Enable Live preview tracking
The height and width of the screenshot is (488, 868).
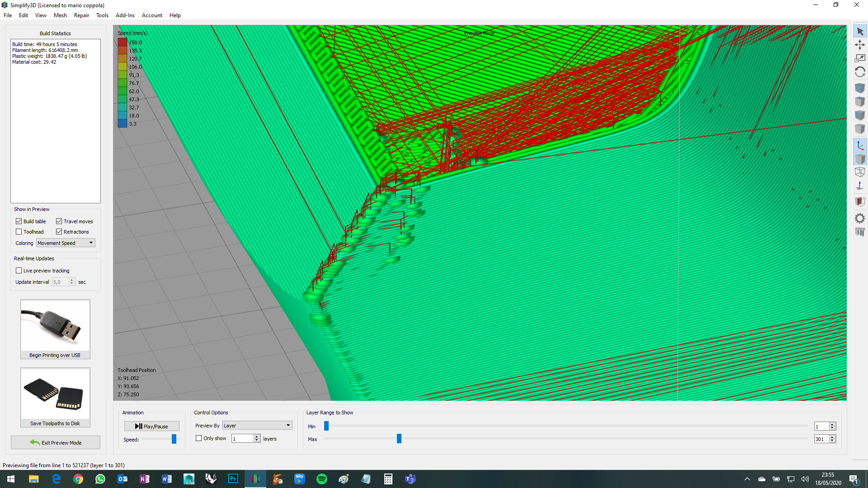[x=19, y=271]
